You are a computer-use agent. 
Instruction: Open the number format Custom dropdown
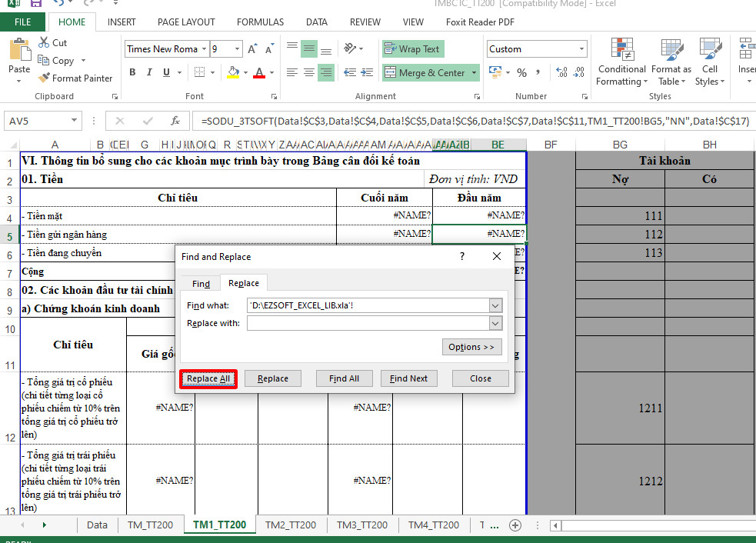coord(581,48)
